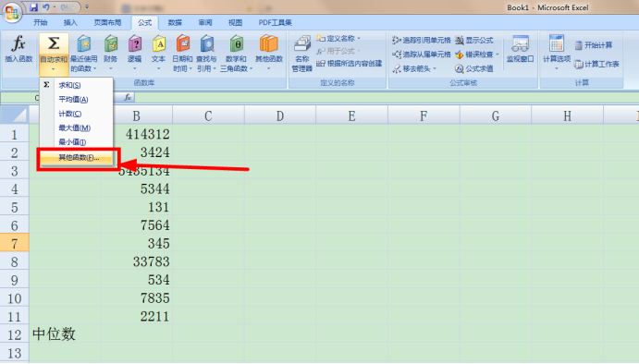Click the Calculate Now button

(594, 45)
